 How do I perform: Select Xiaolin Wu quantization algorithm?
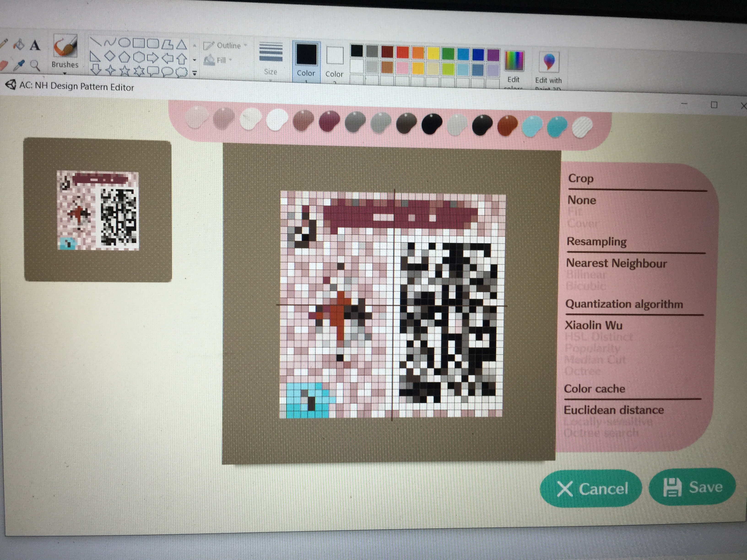[x=594, y=325]
